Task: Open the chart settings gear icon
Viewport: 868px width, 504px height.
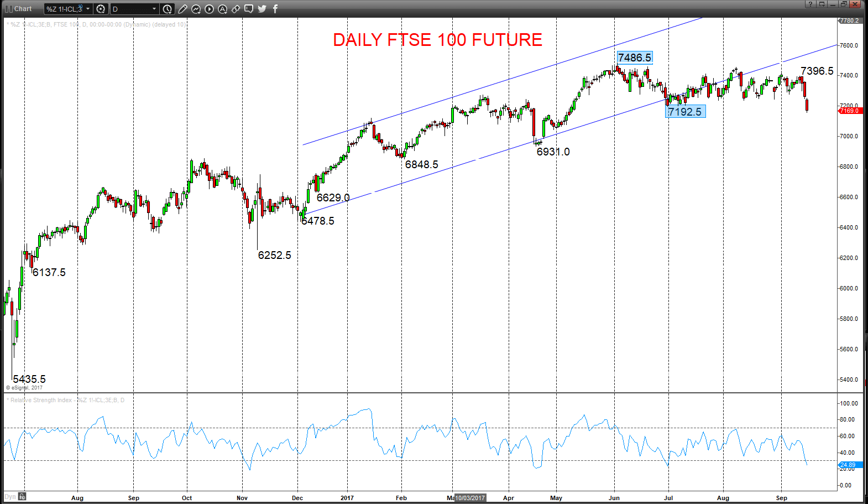Action: [x=101, y=9]
